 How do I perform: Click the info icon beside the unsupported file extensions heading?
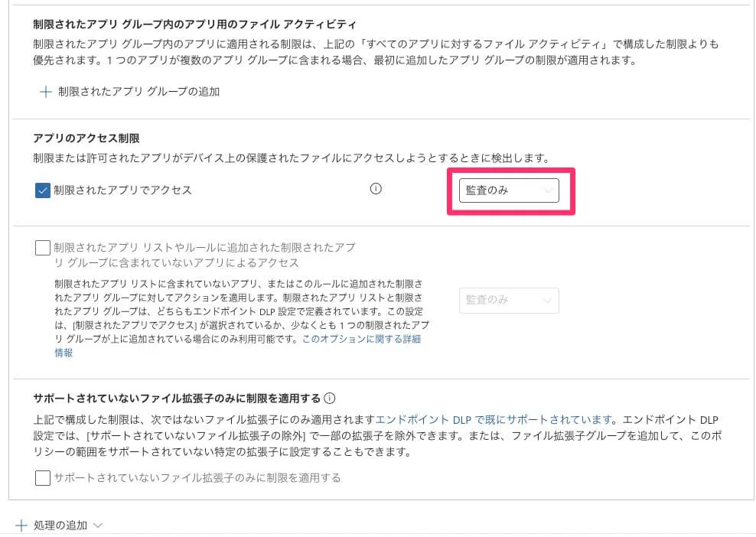(330, 399)
